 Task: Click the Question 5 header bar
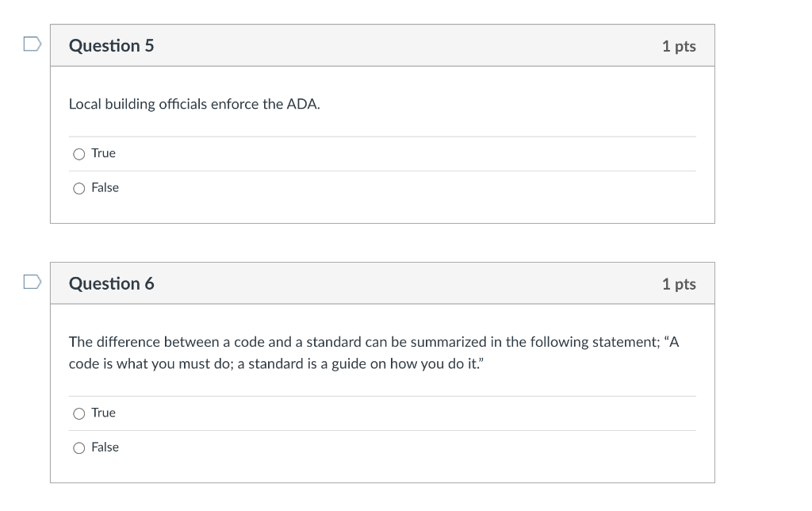coord(382,45)
